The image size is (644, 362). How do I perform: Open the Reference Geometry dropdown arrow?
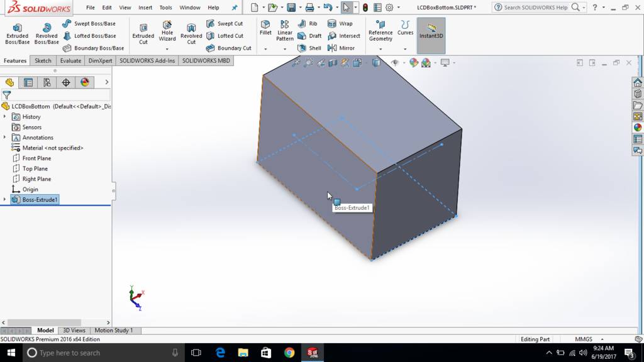coord(380,49)
